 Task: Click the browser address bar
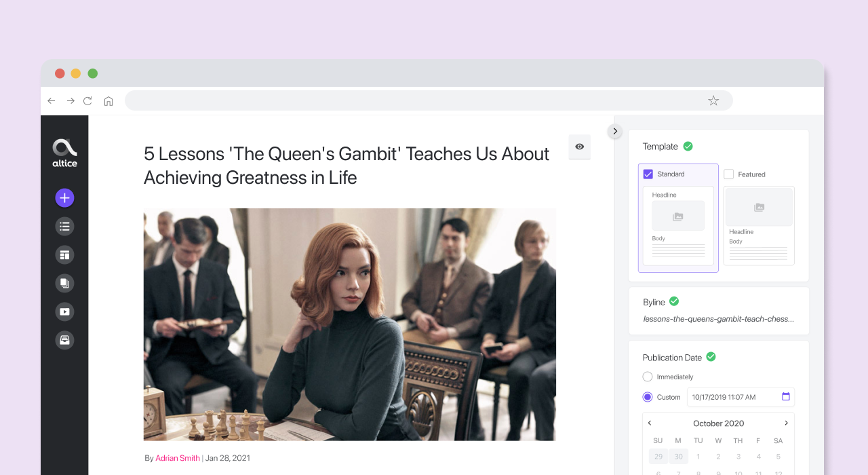429,100
